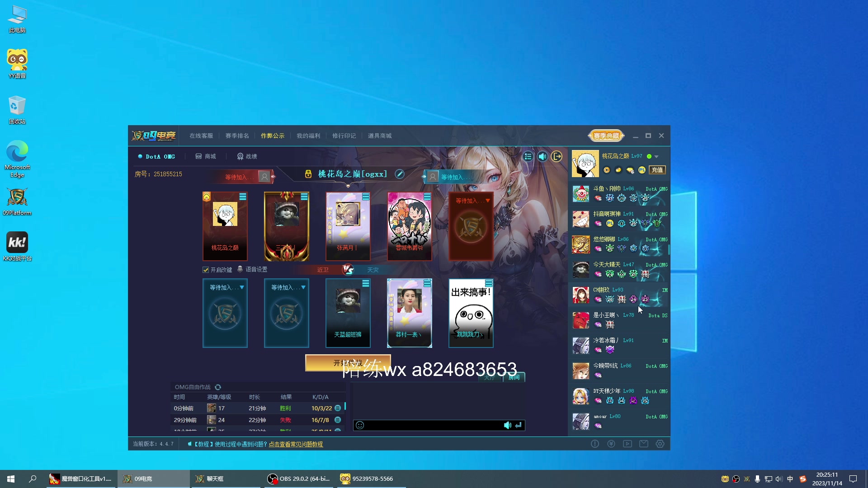Refresh OMG自由作战 match history
The image size is (868, 488).
click(218, 387)
